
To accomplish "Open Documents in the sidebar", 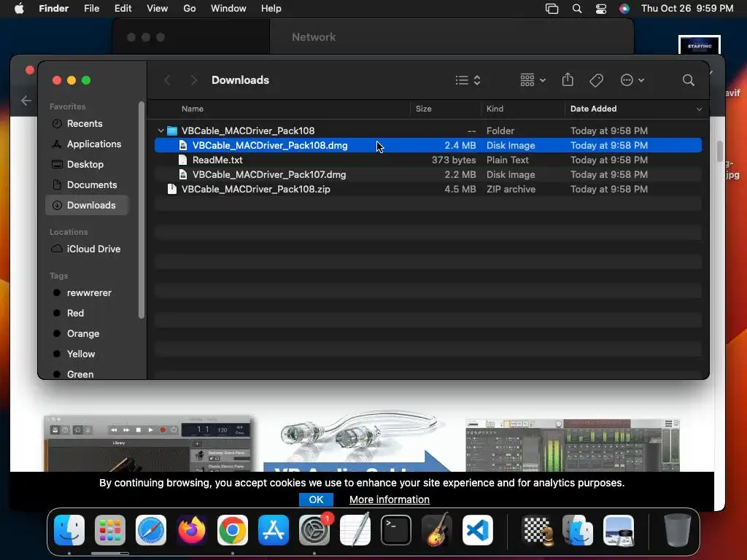I will pyautogui.click(x=87, y=184).
